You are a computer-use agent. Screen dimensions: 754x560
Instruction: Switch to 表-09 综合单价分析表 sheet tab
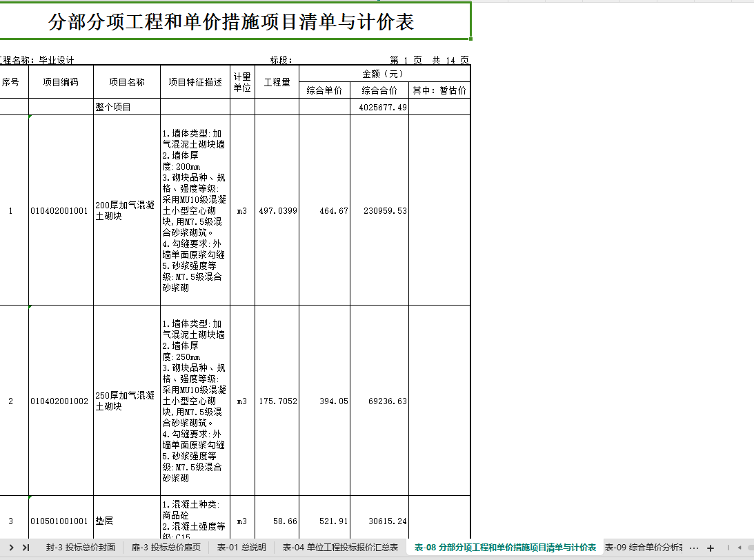(644, 548)
